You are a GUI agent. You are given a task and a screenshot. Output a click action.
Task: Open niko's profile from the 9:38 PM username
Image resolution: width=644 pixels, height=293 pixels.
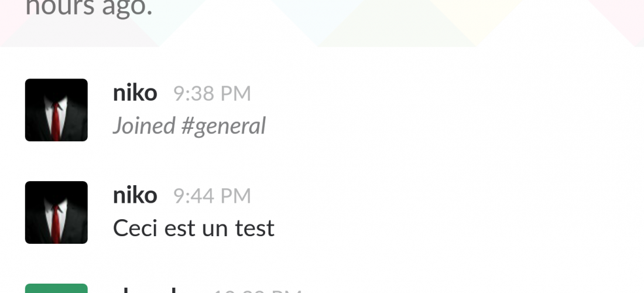pos(135,93)
